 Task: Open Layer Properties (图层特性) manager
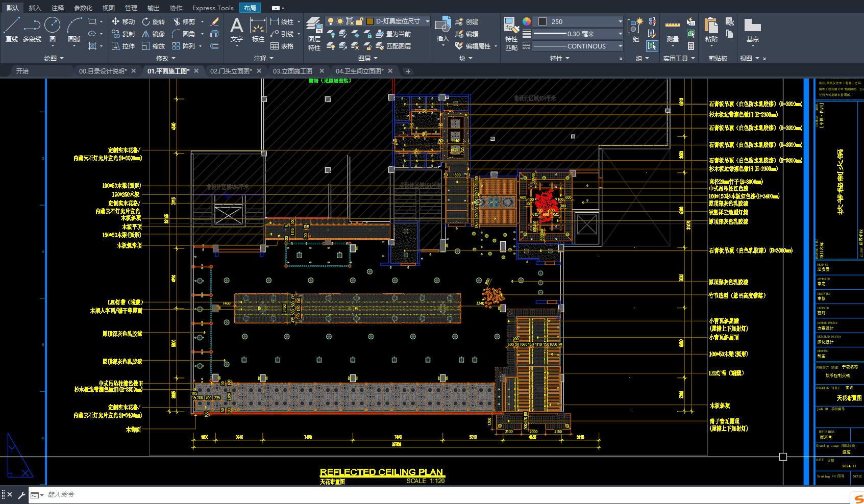pos(314,34)
